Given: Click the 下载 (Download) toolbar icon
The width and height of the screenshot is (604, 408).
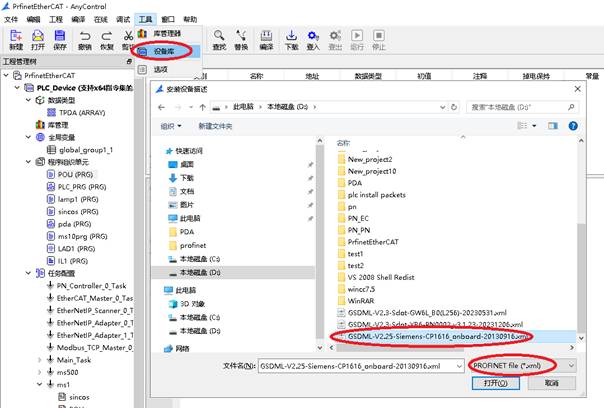Looking at the screenshot, I should pos(291,40).
